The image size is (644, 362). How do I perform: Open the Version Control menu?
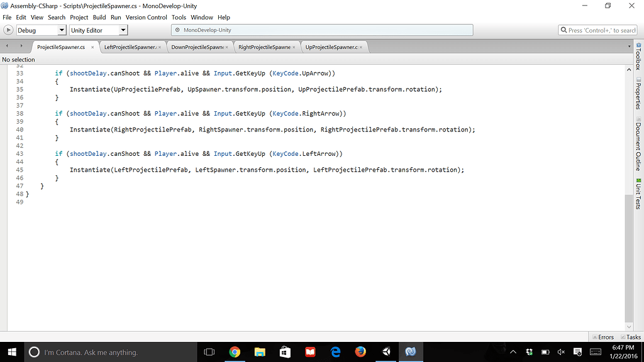(146, 17)
